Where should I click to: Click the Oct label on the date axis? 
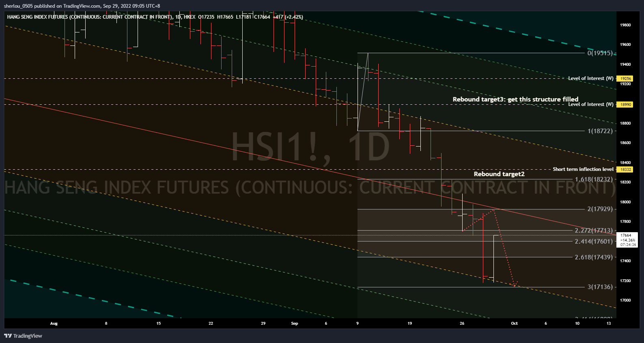[514, 324]
